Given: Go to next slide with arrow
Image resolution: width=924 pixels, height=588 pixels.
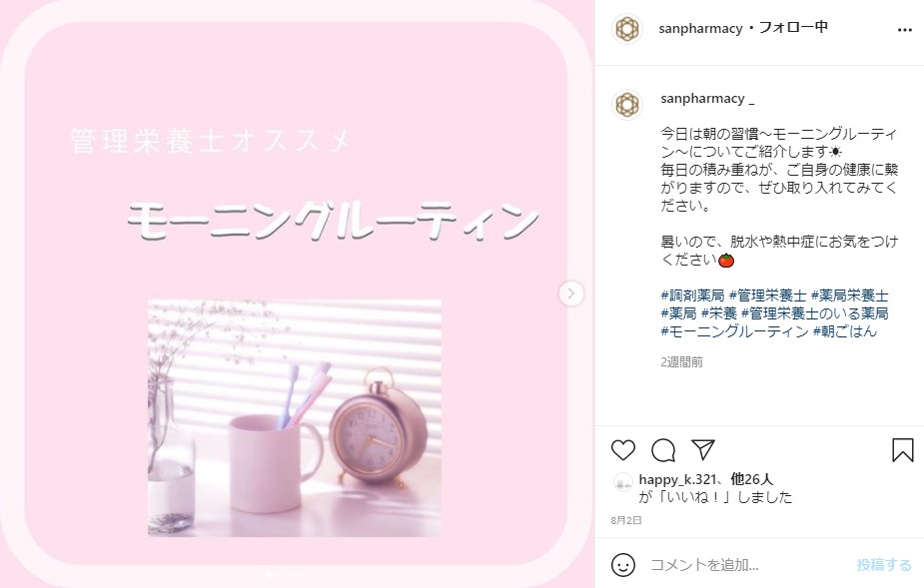Looking at the screenshot, I should pos(570,294).
